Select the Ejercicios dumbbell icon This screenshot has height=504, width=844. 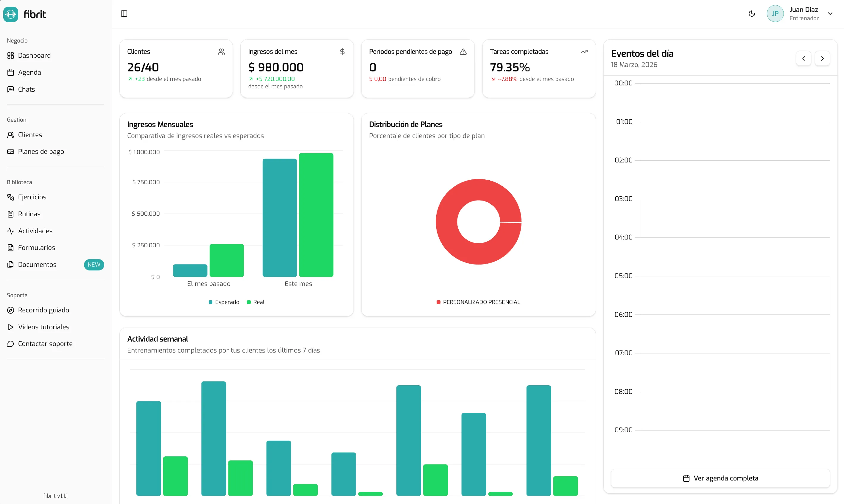[10, 197]
